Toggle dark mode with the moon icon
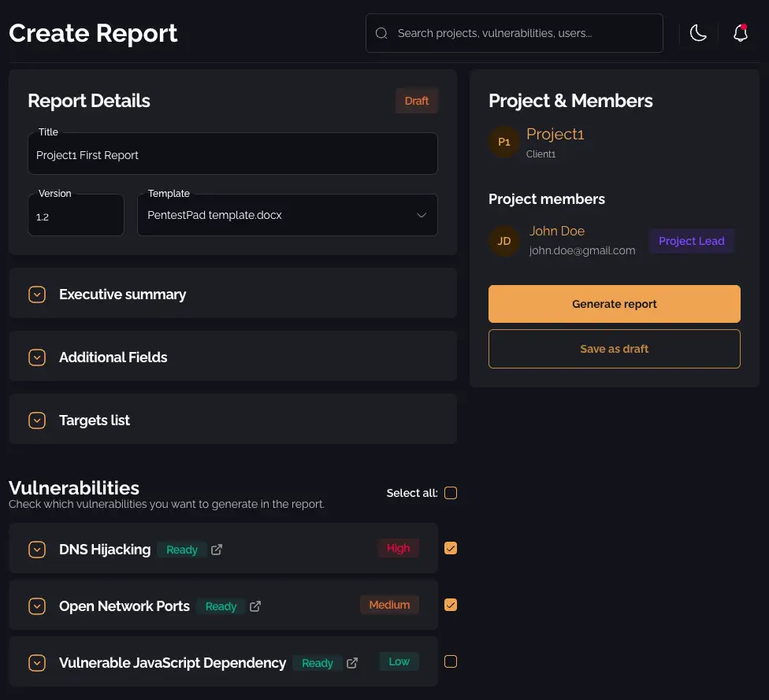 point(698,32)
